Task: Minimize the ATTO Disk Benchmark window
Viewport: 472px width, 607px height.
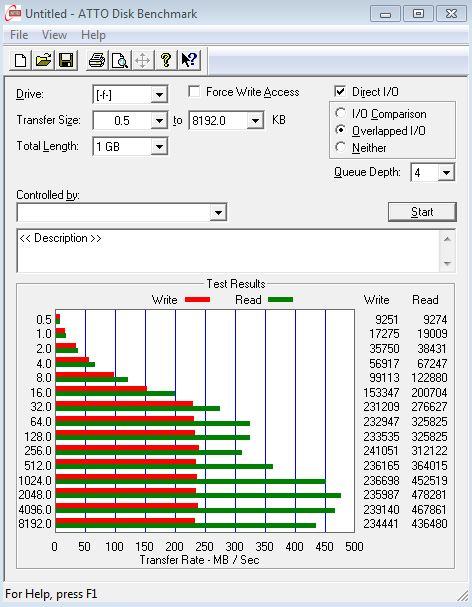Action: [x=385, y=14]
